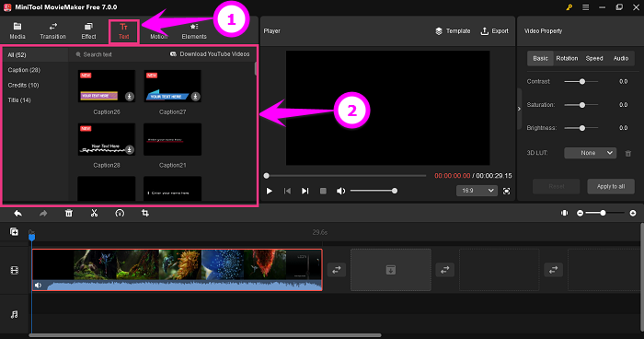Viewport: 644px width, 339px height.
Task: Download the Caption27 template
Action: 195,97
